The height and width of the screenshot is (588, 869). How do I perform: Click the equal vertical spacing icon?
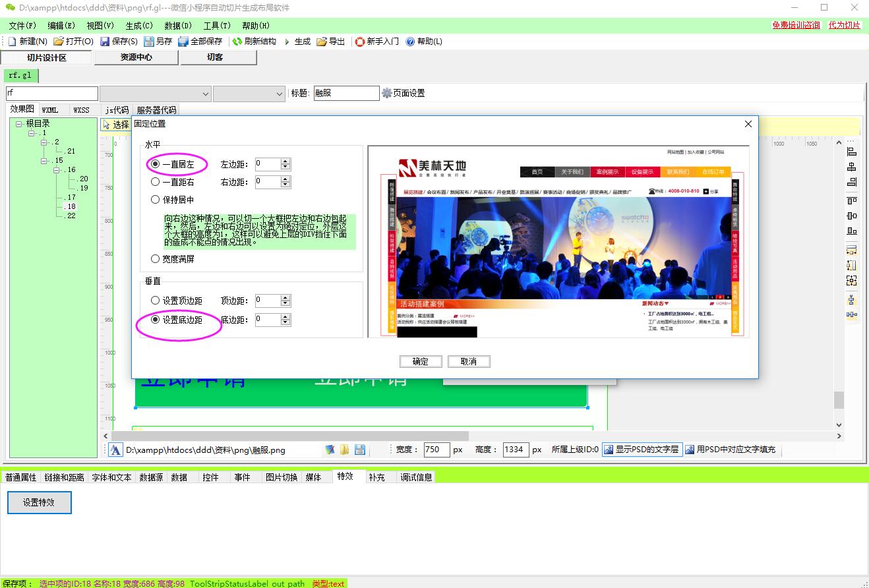coord(852,300)
